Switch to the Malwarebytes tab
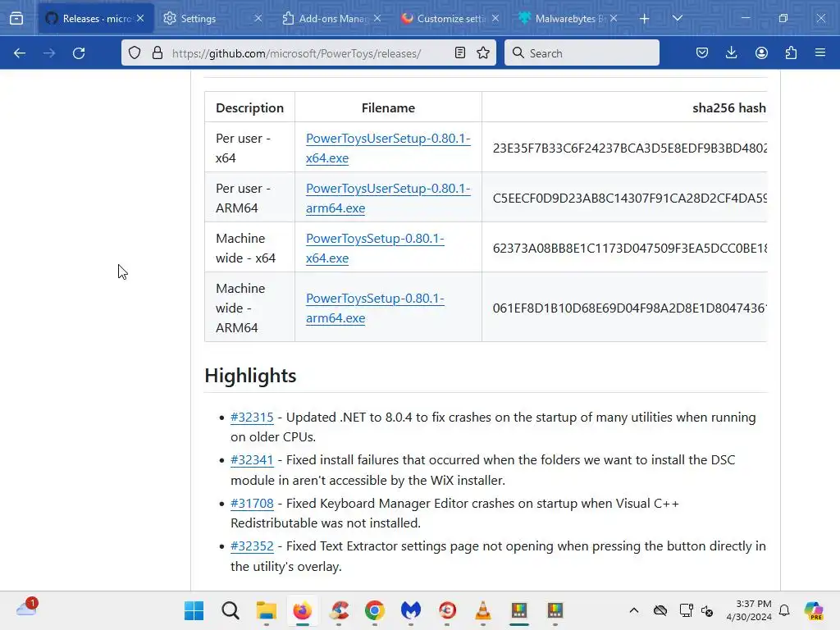Image resolution: width=840 pixels, height=630 pixels. point(568,18)
